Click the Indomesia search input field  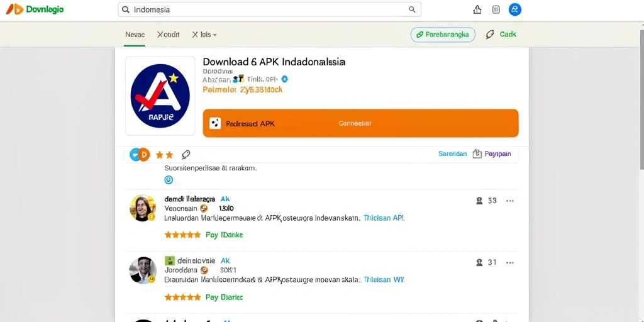(269, 9)
